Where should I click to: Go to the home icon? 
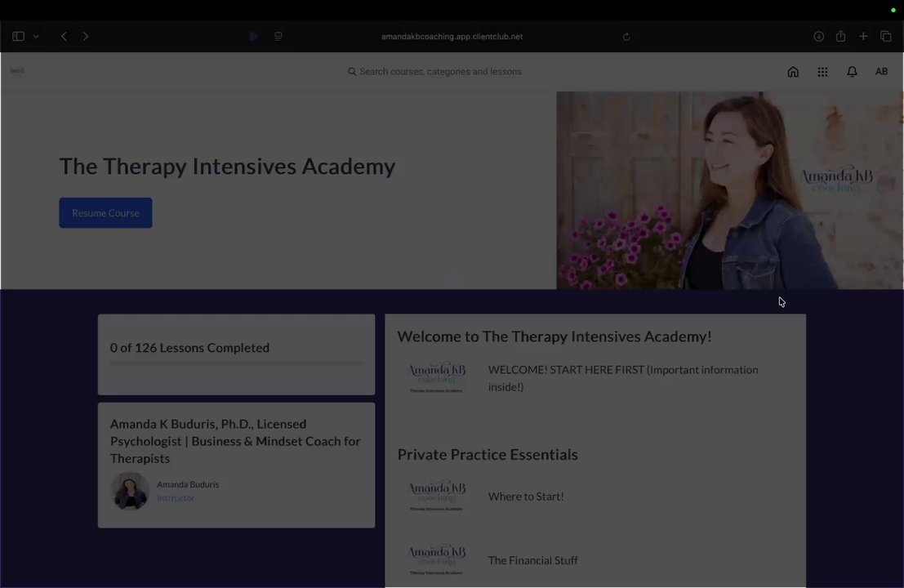coord(793,72)
